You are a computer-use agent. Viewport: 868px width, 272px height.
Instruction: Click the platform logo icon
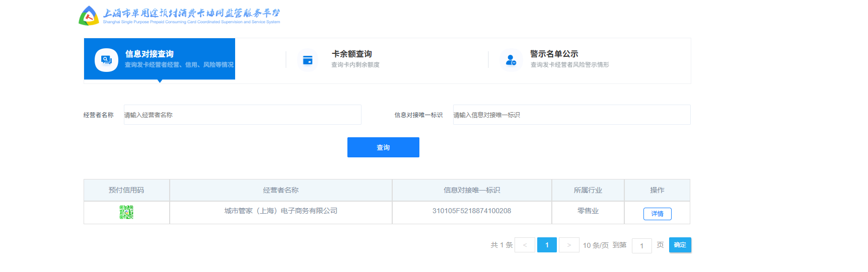[89, 16]
